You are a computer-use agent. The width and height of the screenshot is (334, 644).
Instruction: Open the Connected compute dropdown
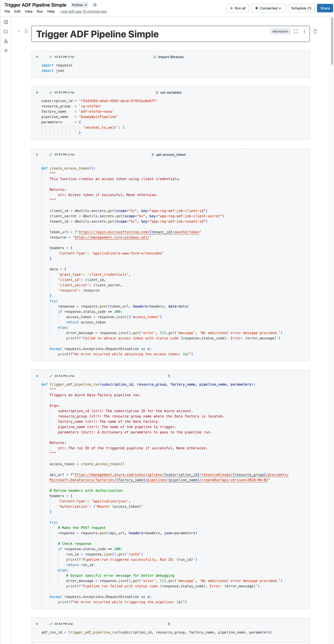(x=268, y=8)
